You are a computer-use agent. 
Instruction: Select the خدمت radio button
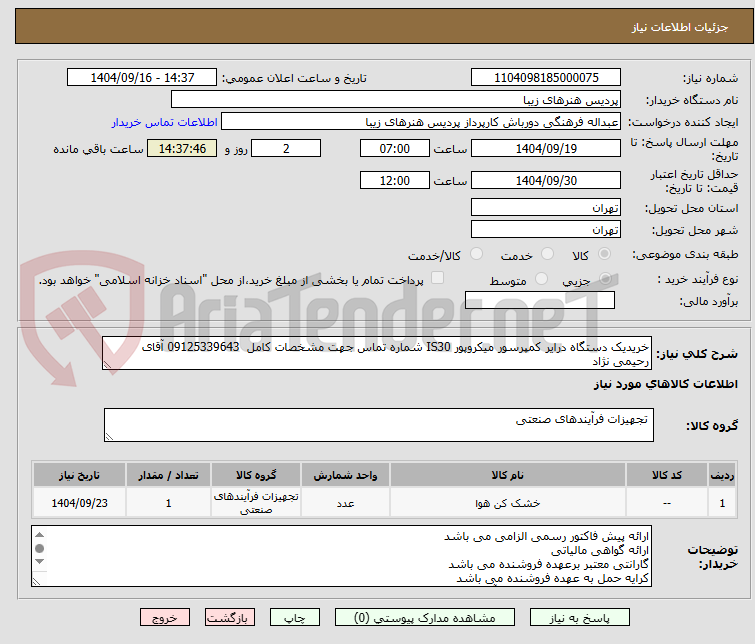(547, 254)
